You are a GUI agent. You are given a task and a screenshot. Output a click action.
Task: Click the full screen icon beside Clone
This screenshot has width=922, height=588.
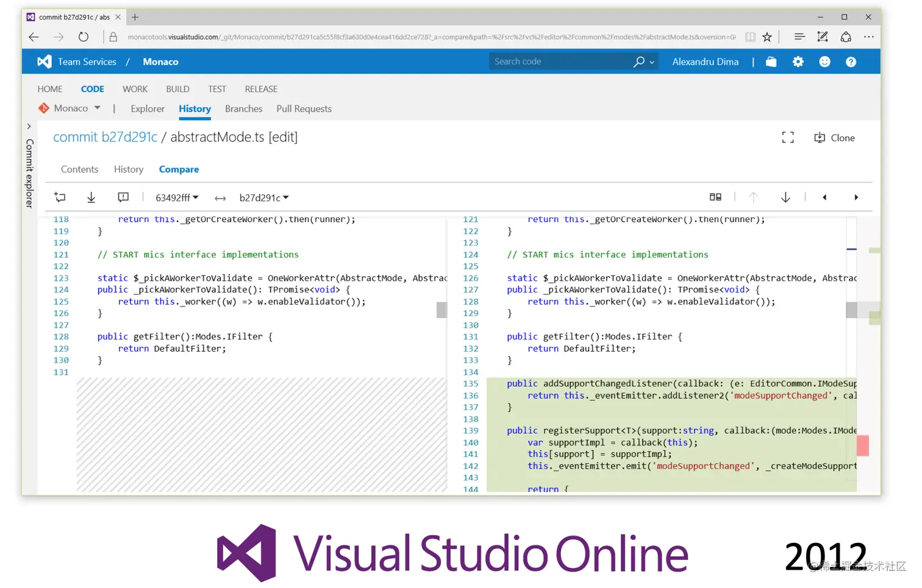click(x=788, y=138)
